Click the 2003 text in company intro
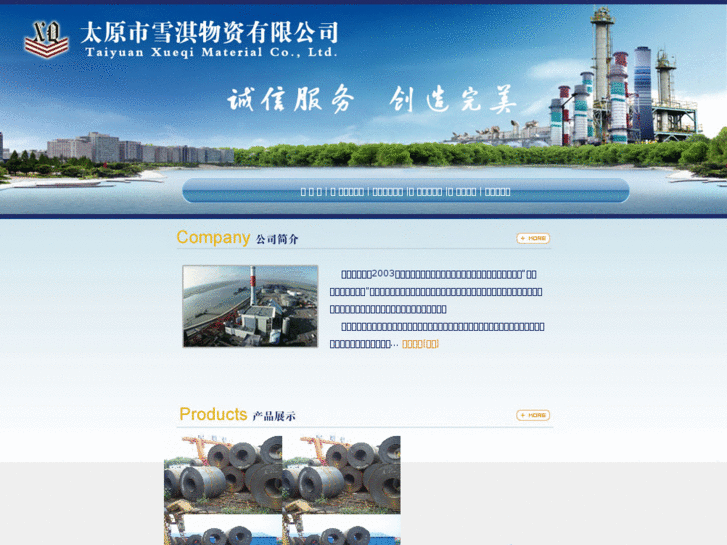Viewport: 727px width, 545px height. click(383, 274)
